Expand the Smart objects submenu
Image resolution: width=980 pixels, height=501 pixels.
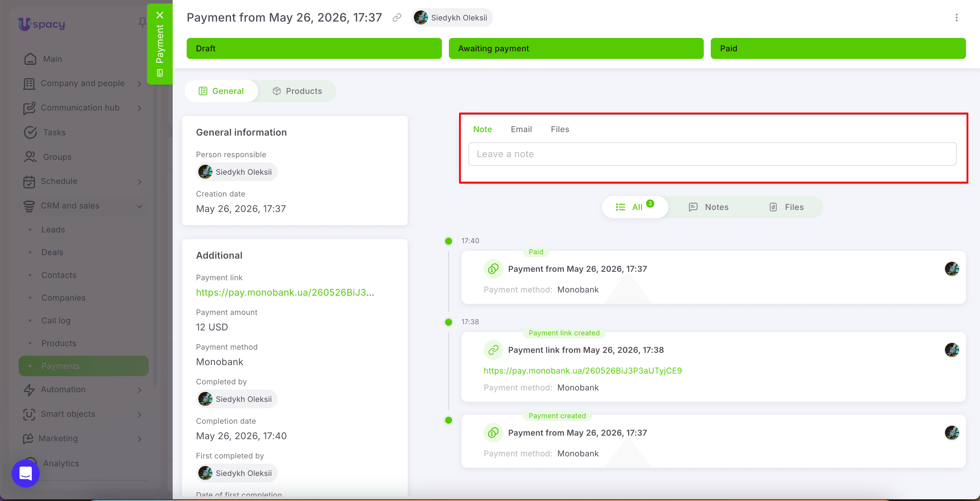[140, 414]
